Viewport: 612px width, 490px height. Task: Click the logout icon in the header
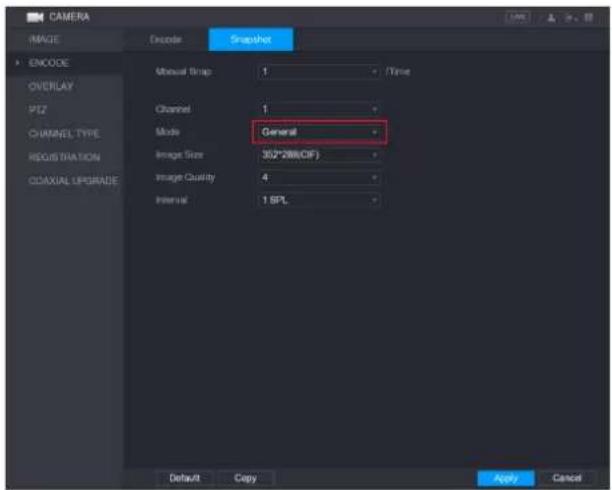570,18
